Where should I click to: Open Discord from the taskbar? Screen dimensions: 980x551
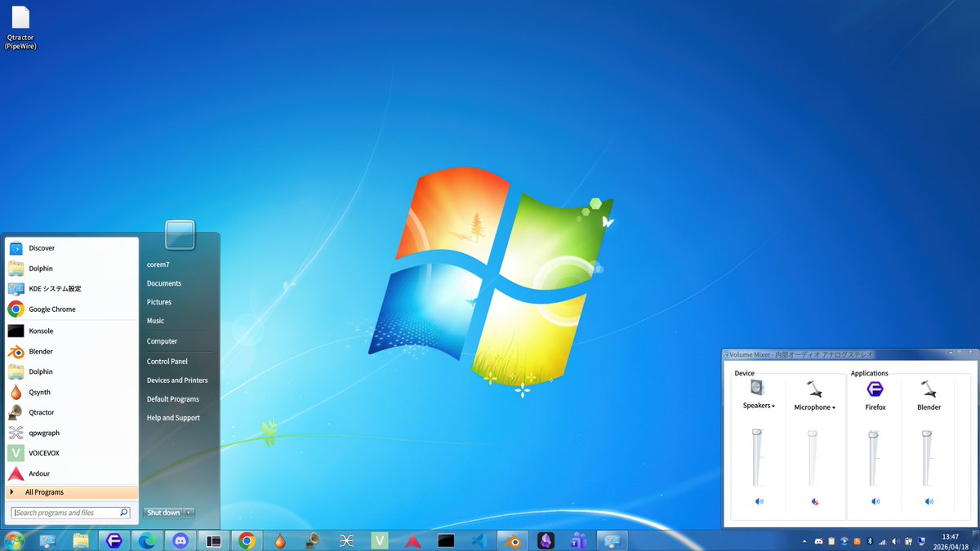click(x=180, y=540)
